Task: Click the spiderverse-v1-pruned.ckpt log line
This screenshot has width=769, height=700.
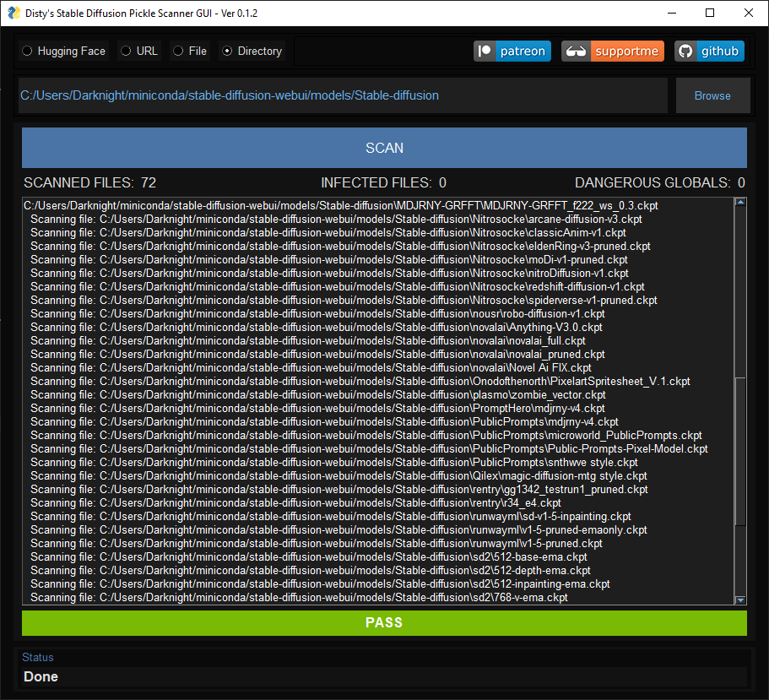Action: coord(344,301)
